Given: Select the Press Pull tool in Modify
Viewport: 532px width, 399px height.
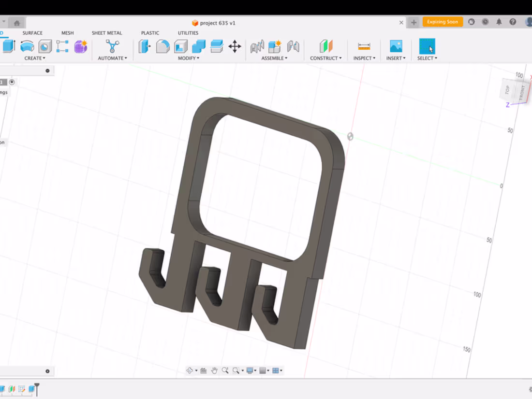Looking at the screenshot, I should tap(143, 47).
